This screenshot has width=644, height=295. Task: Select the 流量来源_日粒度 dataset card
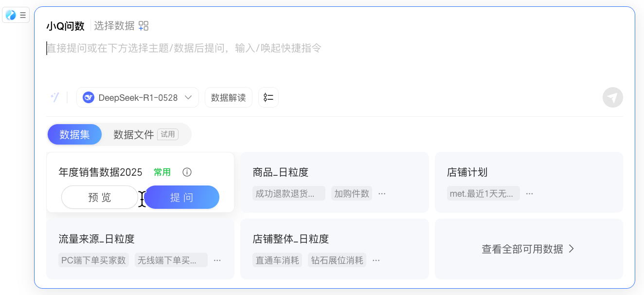point(140,249)
